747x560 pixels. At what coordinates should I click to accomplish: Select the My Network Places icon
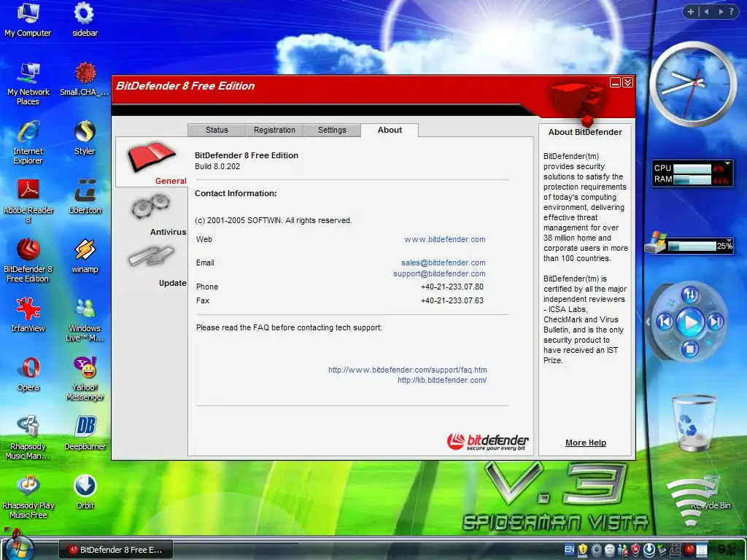pos(28,83)
